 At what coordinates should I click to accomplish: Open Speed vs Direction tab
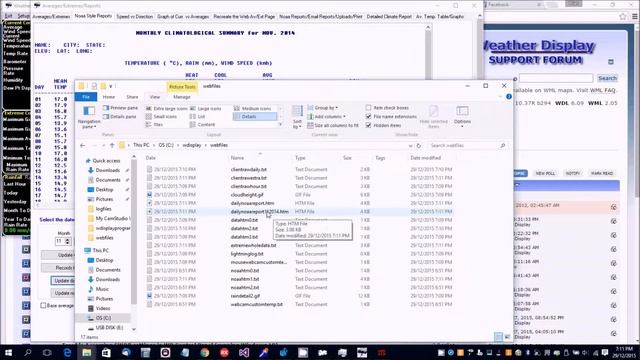[x=134, y=17]
